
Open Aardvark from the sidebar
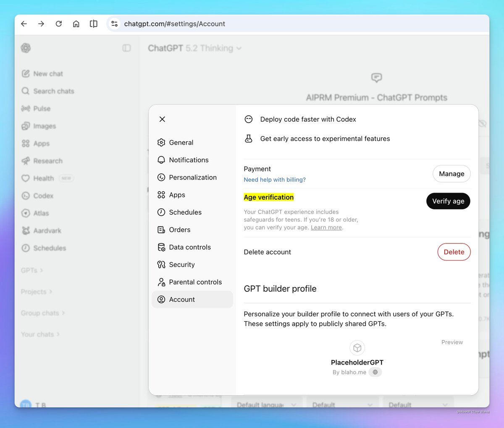[x=47, y=230]
